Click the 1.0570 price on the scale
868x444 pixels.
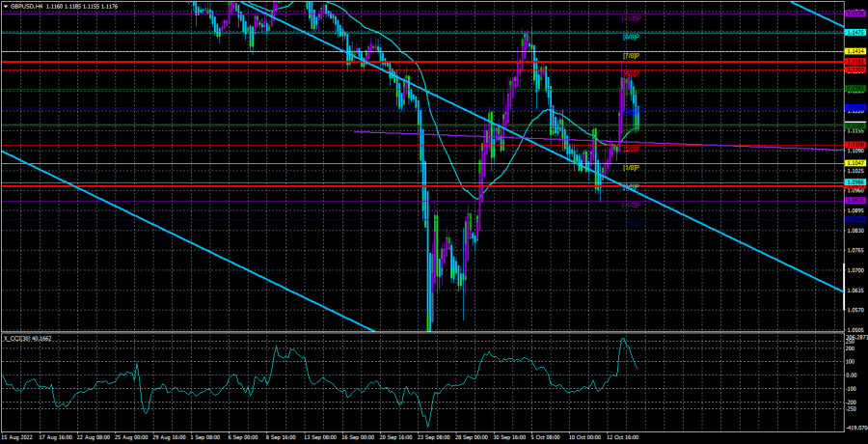[x=854, y=310]
